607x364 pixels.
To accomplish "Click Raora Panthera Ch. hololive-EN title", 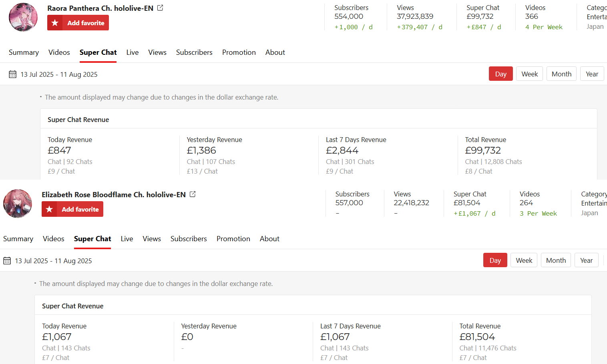I will click(x=100, y=8).
